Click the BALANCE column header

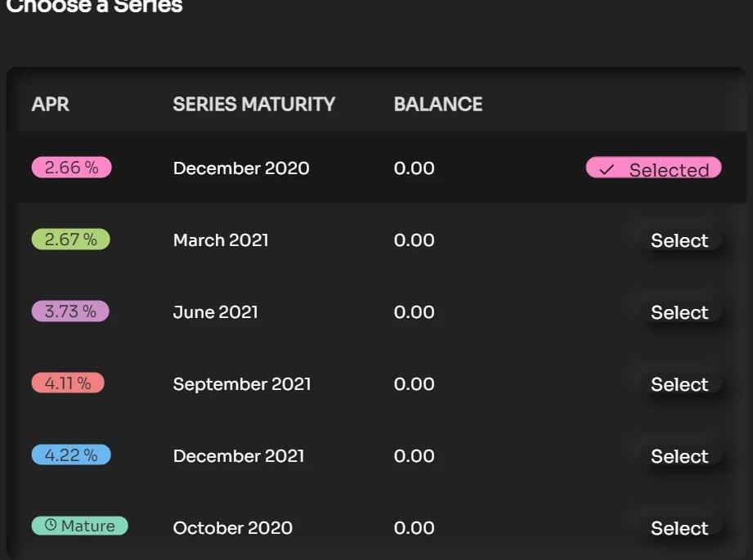438,104
